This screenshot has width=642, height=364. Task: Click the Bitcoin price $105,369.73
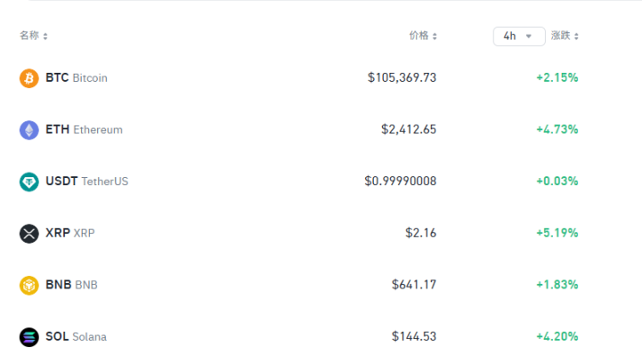point(402,77)
